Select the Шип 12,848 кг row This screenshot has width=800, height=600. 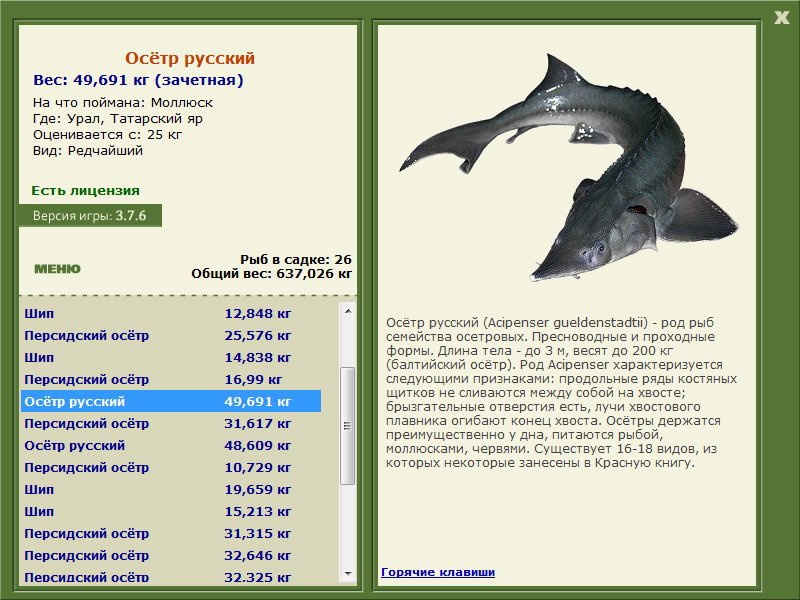pos(171,313)
